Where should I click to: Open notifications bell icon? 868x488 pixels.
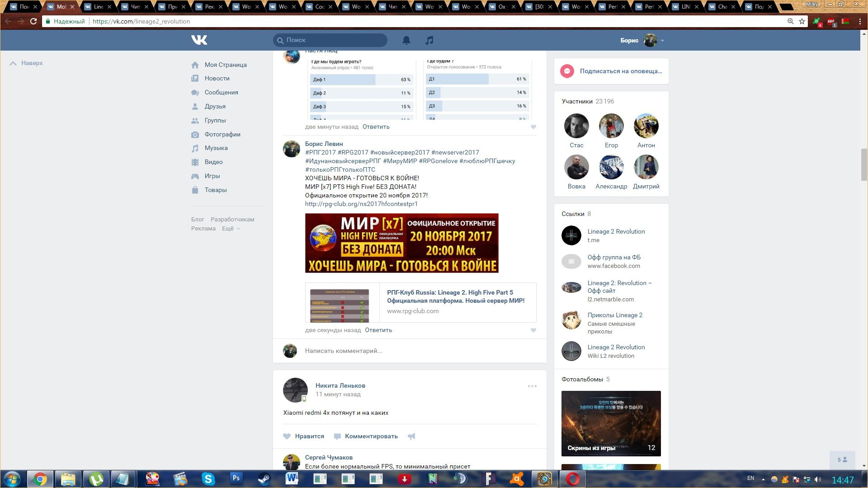click(406, 40)
